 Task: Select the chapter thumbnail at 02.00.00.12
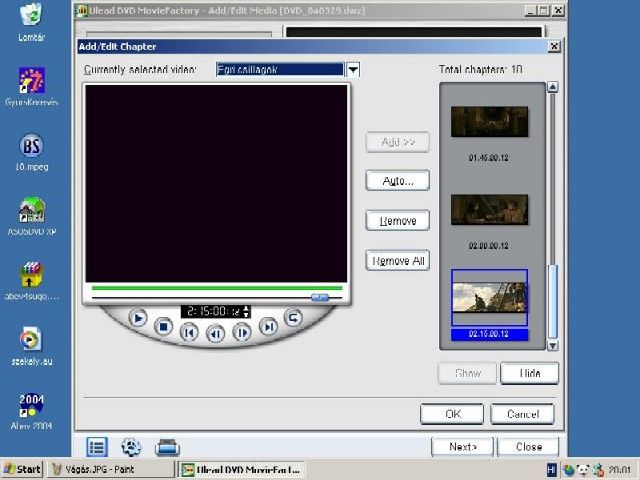coord(489,209)
